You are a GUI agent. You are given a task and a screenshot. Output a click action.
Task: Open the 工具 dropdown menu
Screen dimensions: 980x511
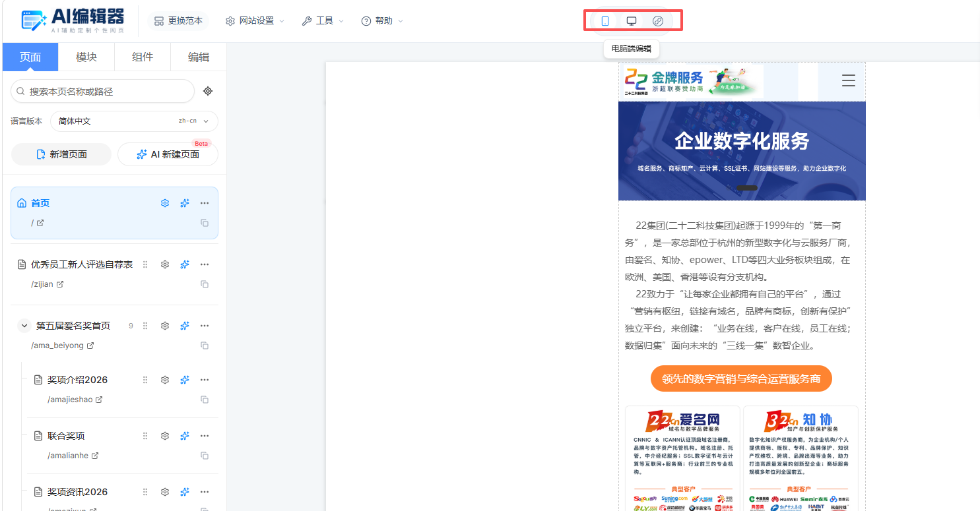click(x=323, y=21)
